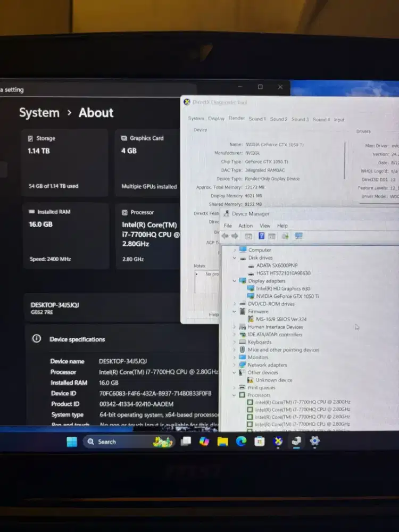Click the taskbar Search box

click(x=128, y=442)
